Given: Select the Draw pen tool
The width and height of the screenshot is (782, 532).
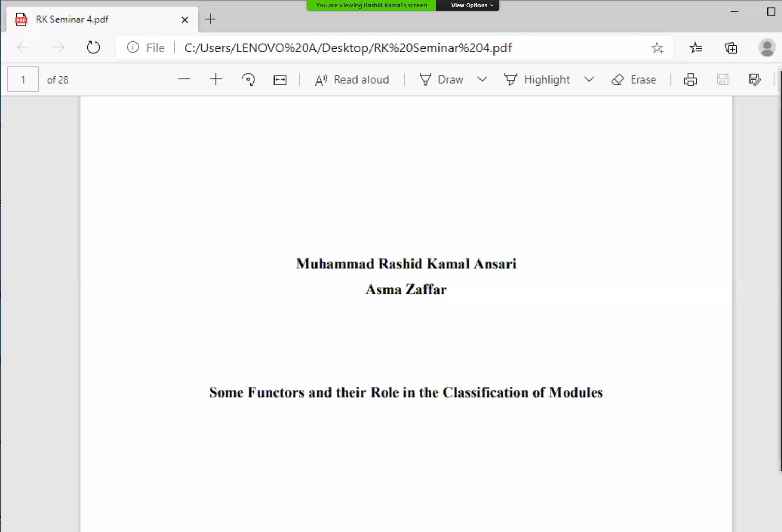Looking at the screenshot, I should coord(442,79).
